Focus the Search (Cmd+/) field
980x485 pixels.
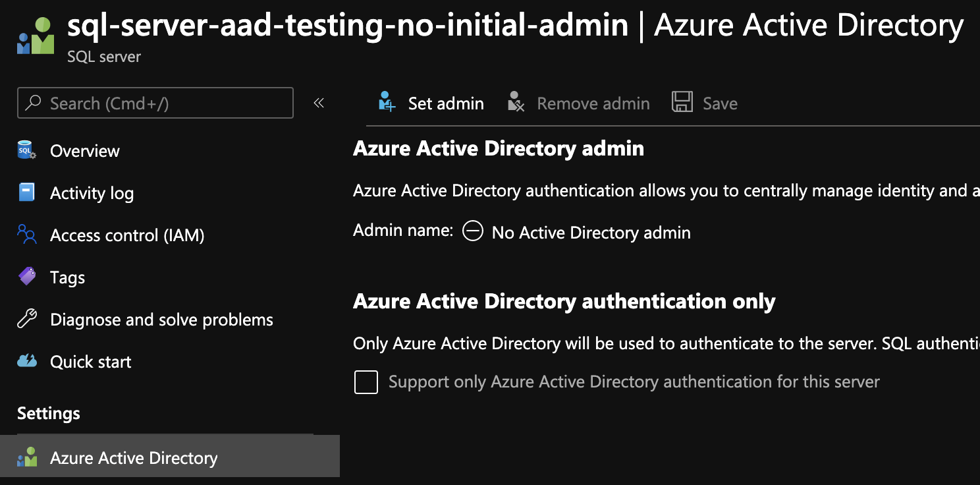pos(155,103)
